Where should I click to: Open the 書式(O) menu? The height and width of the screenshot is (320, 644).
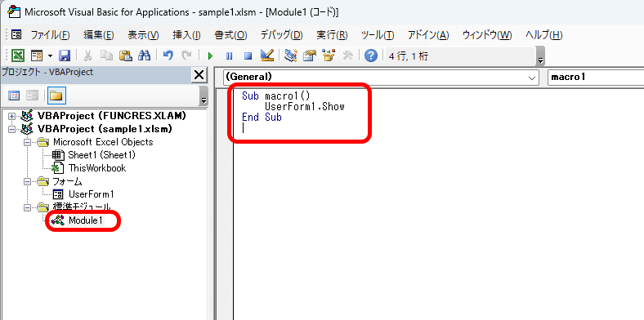click(230, 35)
